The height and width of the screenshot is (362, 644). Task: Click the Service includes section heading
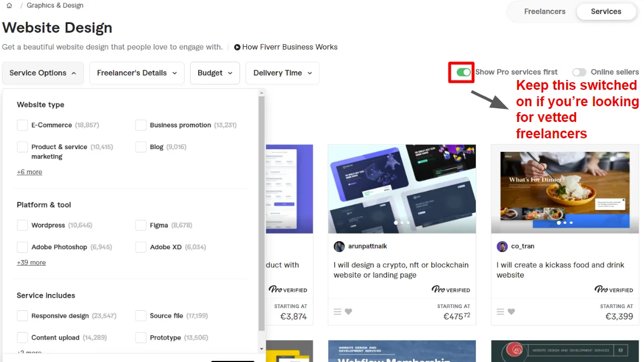click(46, 296)
